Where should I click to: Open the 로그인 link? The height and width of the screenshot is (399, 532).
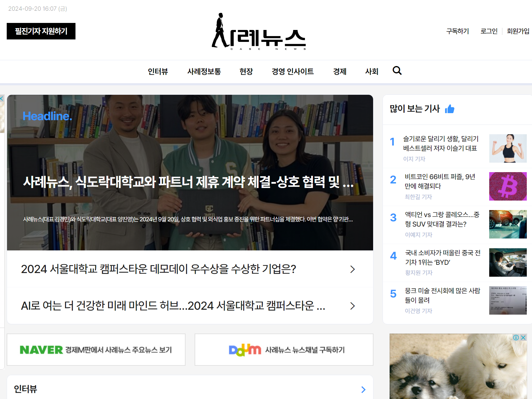[489, 31]
